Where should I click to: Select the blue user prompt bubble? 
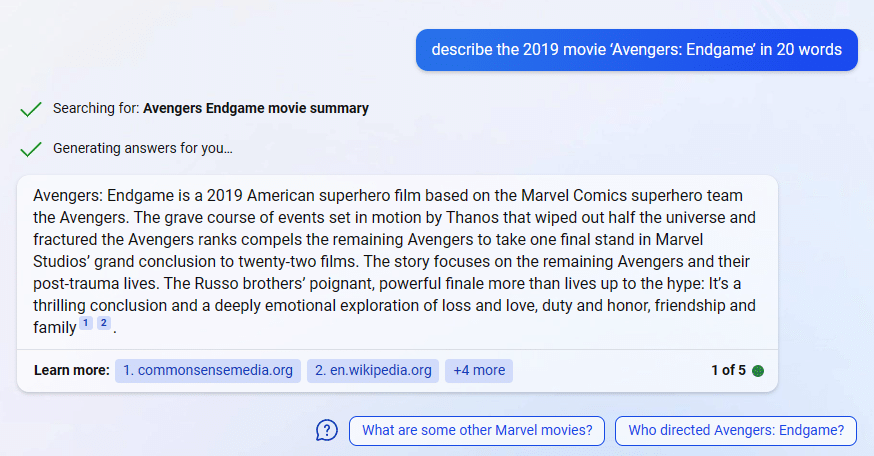[637, 50]
